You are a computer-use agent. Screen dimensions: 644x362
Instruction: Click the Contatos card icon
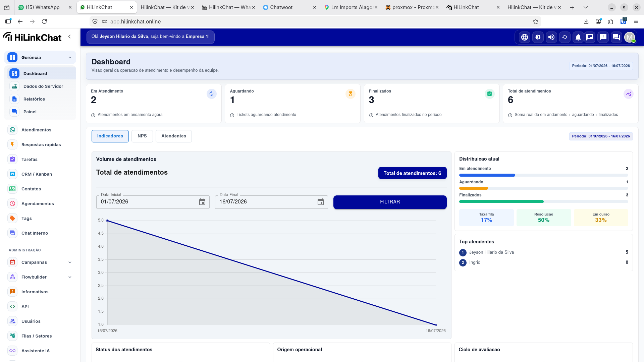(12, 189)
